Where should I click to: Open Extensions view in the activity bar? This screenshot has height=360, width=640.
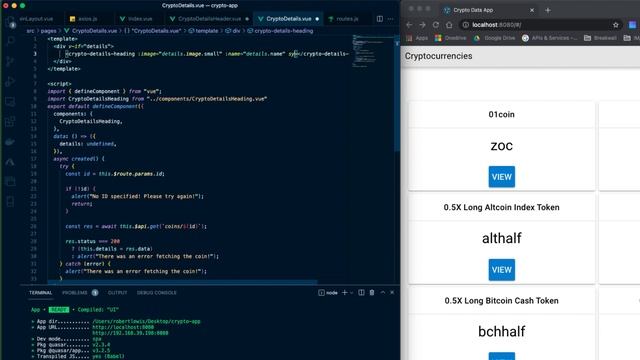(10, 122)
